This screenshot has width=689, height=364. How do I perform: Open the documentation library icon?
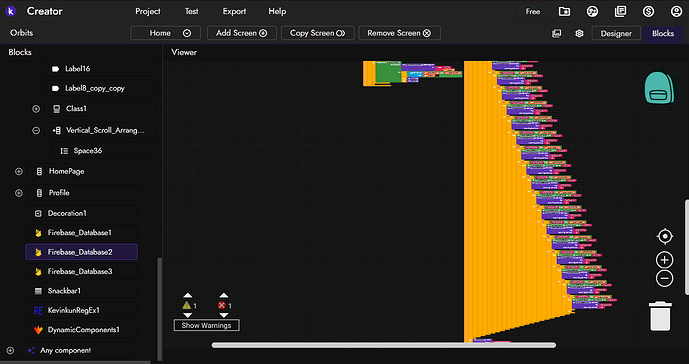coord(620,11)
